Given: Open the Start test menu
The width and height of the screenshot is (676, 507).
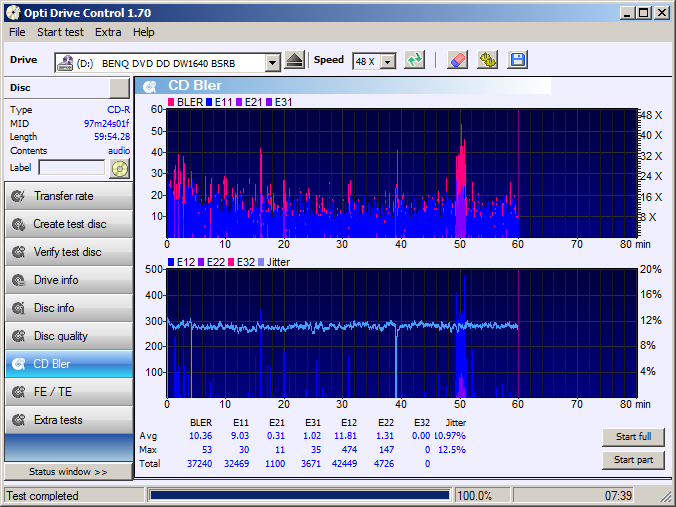Looking at the screenshot, I should 60,32.
